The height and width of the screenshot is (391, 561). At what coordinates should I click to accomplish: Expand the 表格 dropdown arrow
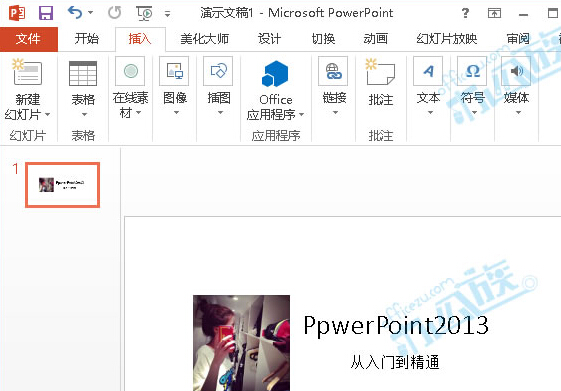[84, 114]
